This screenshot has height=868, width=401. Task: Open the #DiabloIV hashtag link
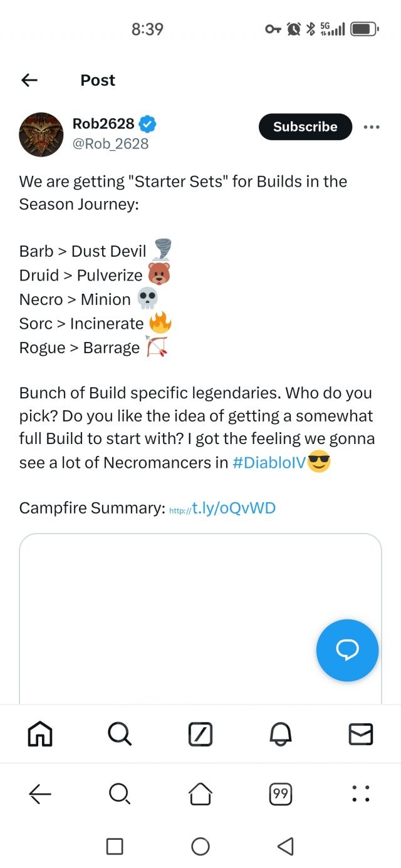[x=269, y=463]
